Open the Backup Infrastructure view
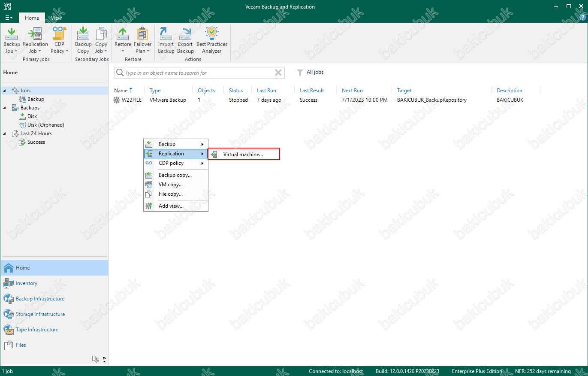The image size is (588, 376). 54,299
